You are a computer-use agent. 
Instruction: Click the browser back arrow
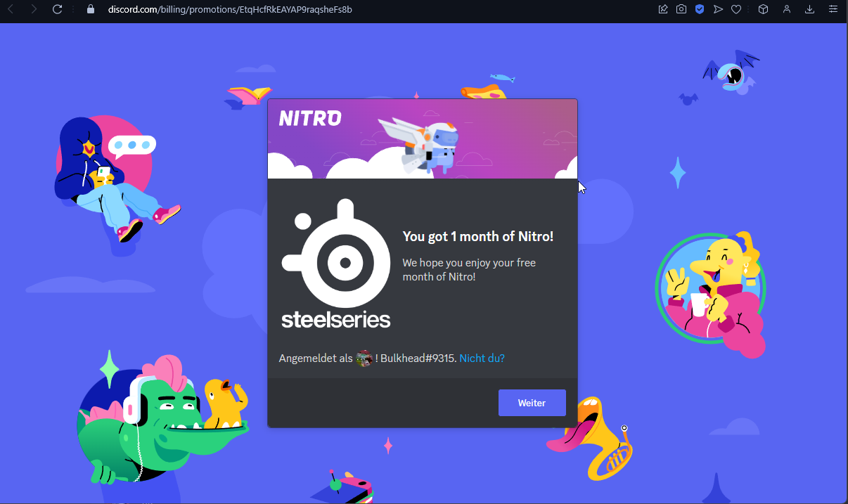[11, 9]
